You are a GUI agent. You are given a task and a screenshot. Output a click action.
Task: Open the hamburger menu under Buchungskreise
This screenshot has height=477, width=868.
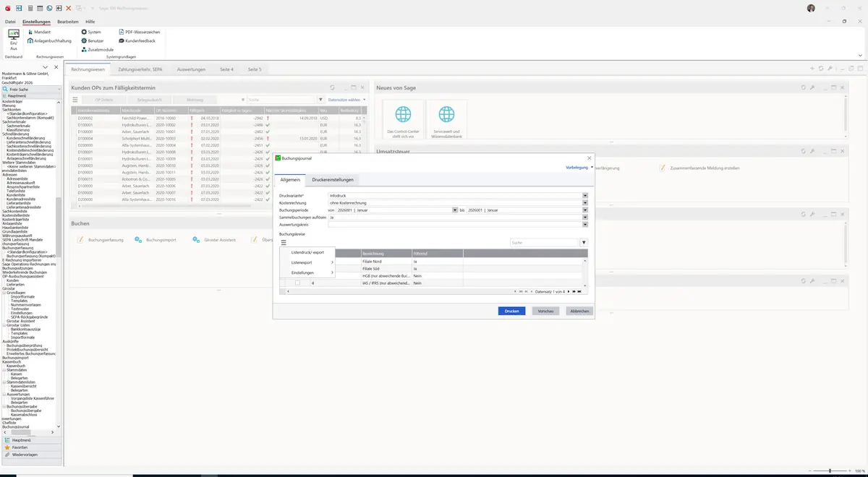[x=284, y=243]
